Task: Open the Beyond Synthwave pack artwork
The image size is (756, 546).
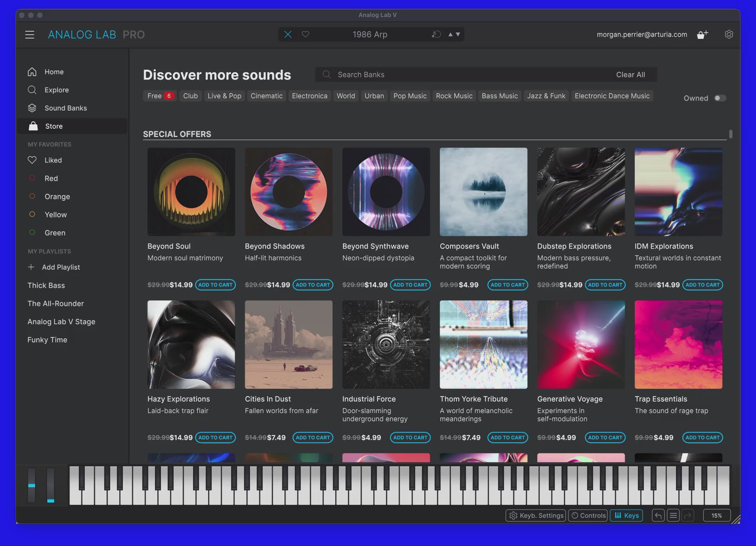Action: tap(386, 192)
